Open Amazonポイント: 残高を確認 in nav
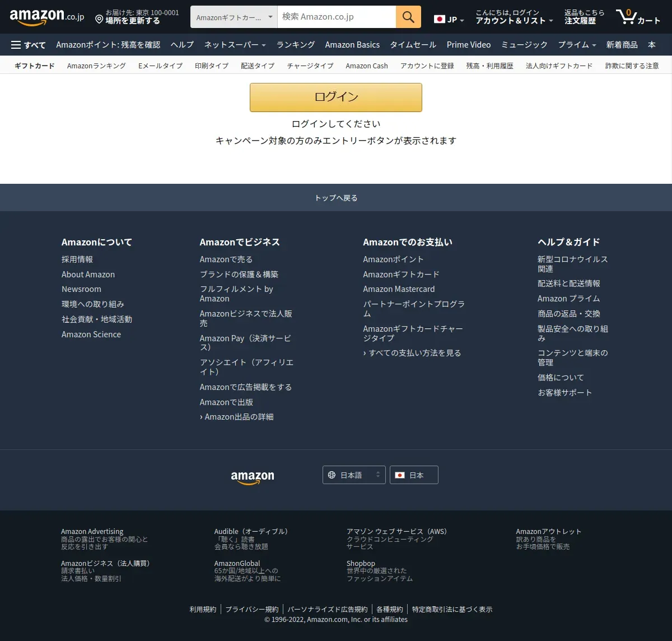Screen dimensions: 672x641 click(108, 45)
